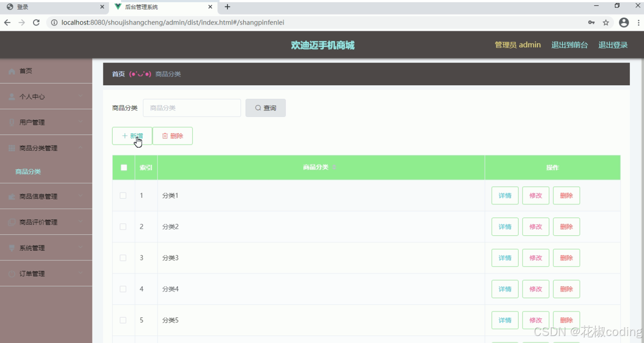The width and height of the screenshot is (644, 343).
Task: Click the grid icon for 商品分类管理
Action: coord(12,149)
